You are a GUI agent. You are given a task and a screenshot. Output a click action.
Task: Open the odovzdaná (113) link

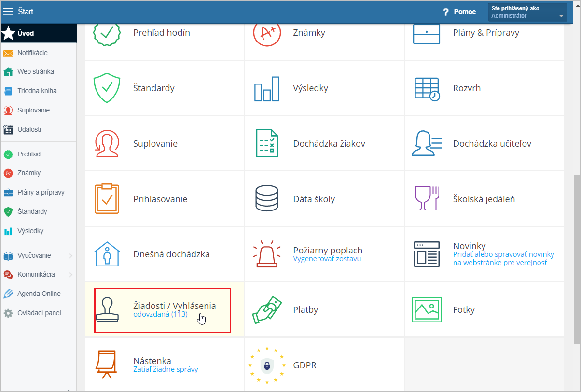160,314
